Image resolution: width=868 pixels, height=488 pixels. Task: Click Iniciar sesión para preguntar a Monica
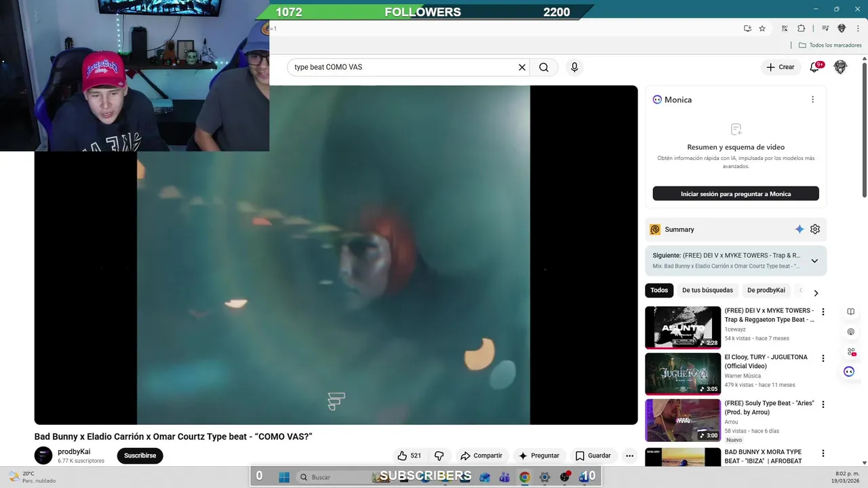point(736,194)
